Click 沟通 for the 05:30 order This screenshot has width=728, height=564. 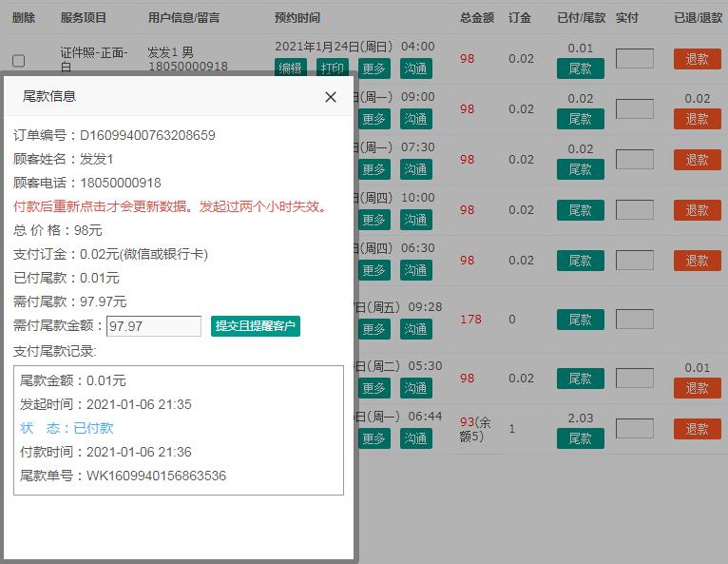pos(415,388)
